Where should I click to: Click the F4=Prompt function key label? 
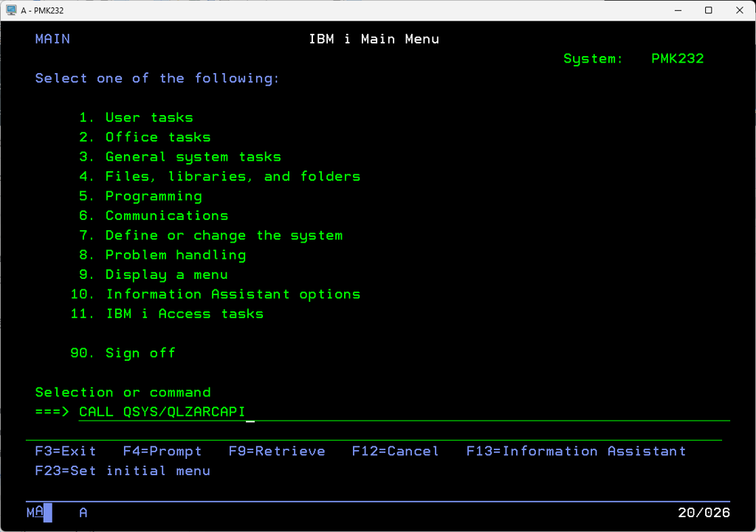point(162,451)
